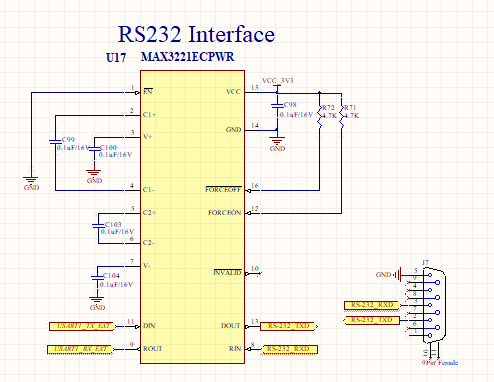Select RS-232_TXD port beside J7 connector
This screenshot has height=382, width=494.
372,320
